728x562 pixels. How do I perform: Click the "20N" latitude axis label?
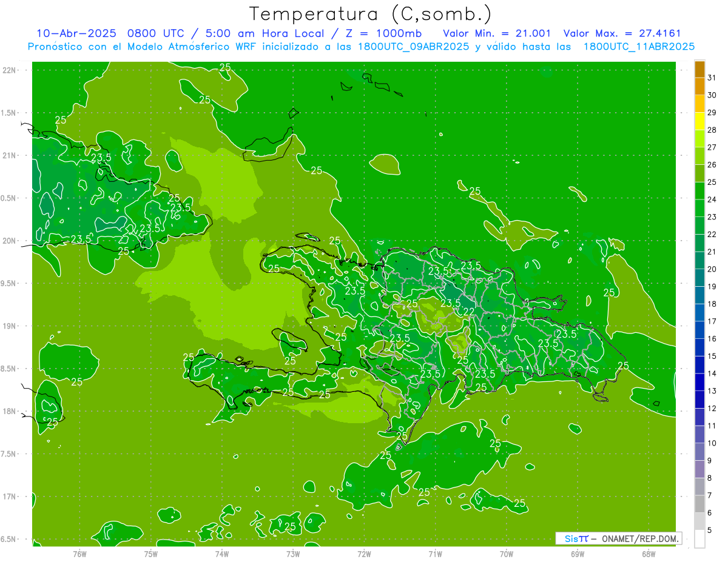[9, 241]
